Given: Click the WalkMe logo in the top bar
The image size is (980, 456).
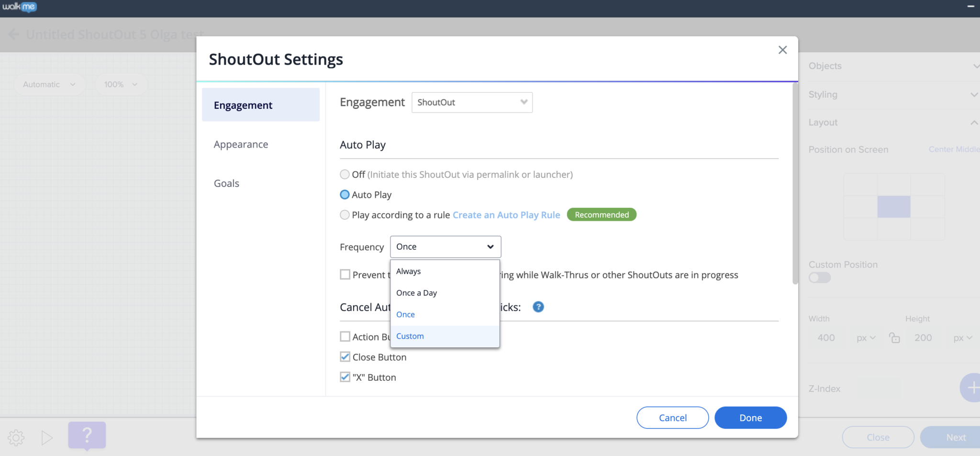Looking at the screenshot, I should pyautogui.click(x=20, y=7).
